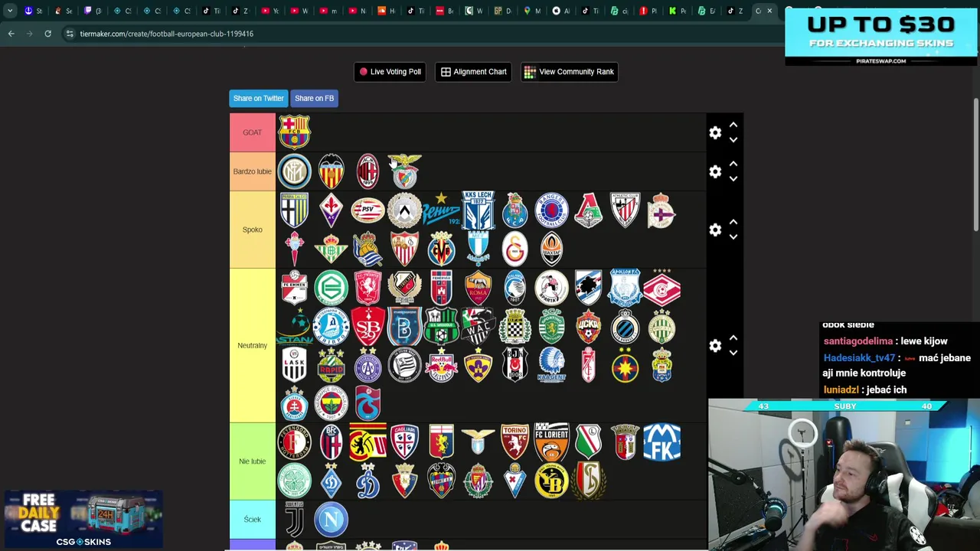The width and height of the screenshot is (980, 551).
Task: Close the active tiermaker browser tab
Action: click(x=769, y=11)
